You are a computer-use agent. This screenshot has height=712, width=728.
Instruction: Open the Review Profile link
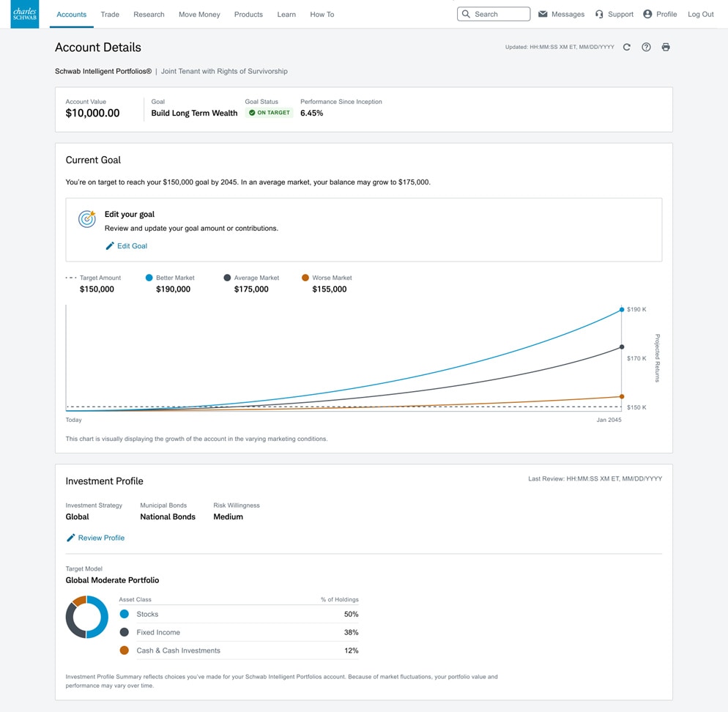(101, 538)
